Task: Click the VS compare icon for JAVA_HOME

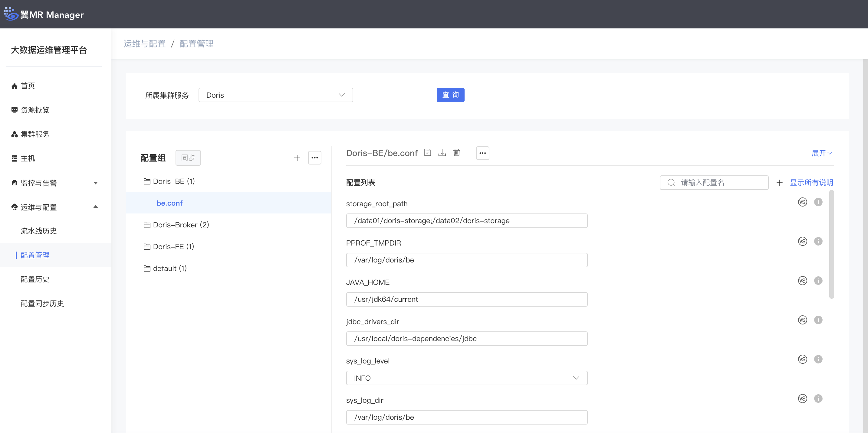Action: pos(802,281)
